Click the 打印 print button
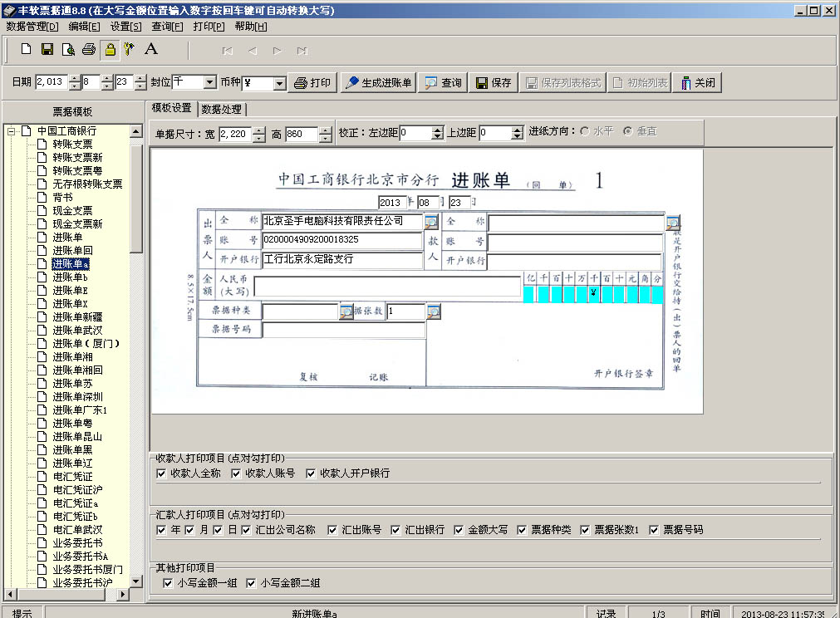Viewport: 840px width, 618px height. pos(312,82)
